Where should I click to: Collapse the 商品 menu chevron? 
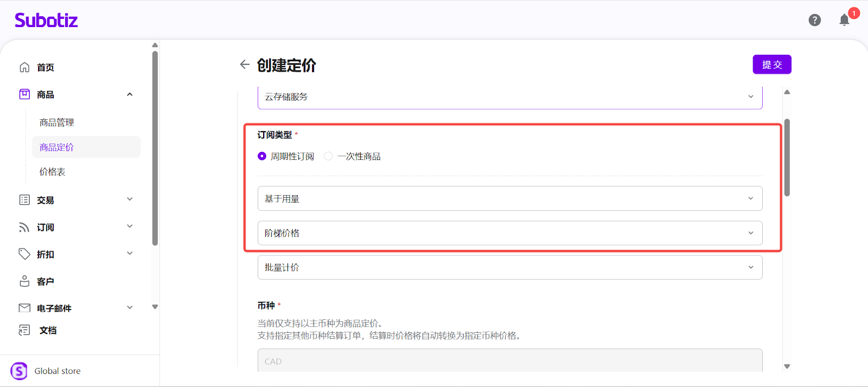(130, 94)
